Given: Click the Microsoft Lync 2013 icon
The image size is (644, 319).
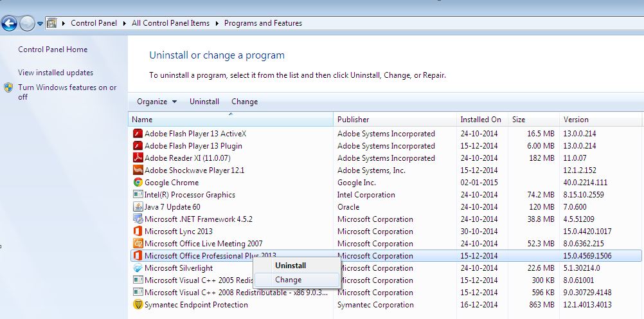Looking at the screenshot, I should point(138,232).
